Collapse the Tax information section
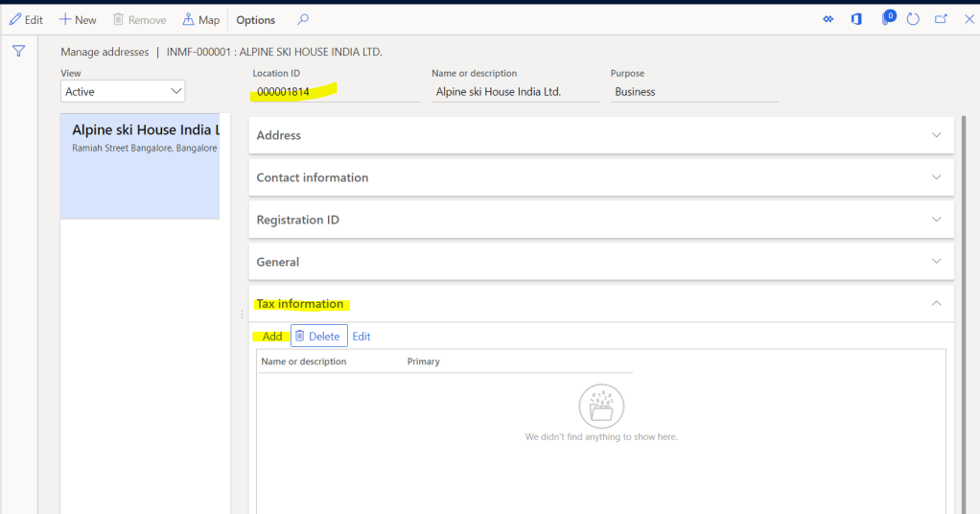980x514 pixels. coord(936,304)
